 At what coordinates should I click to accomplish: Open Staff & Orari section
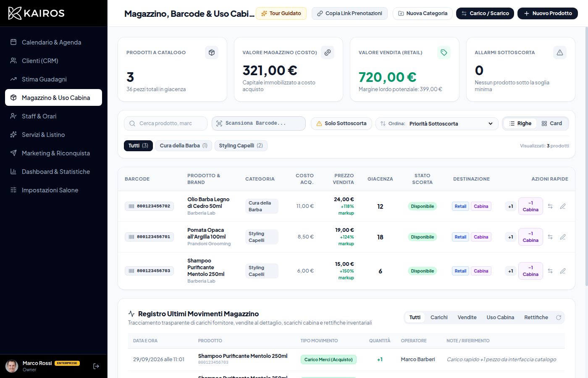(53, 116)
